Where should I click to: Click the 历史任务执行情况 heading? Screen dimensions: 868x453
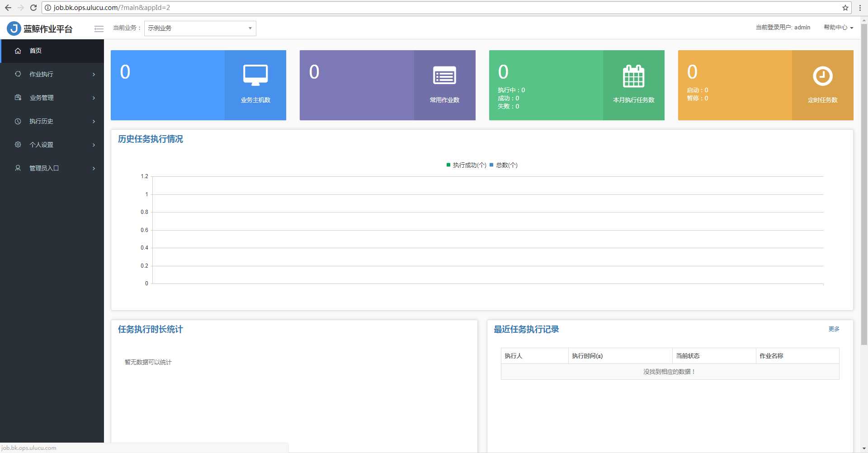tap(151, 139)
